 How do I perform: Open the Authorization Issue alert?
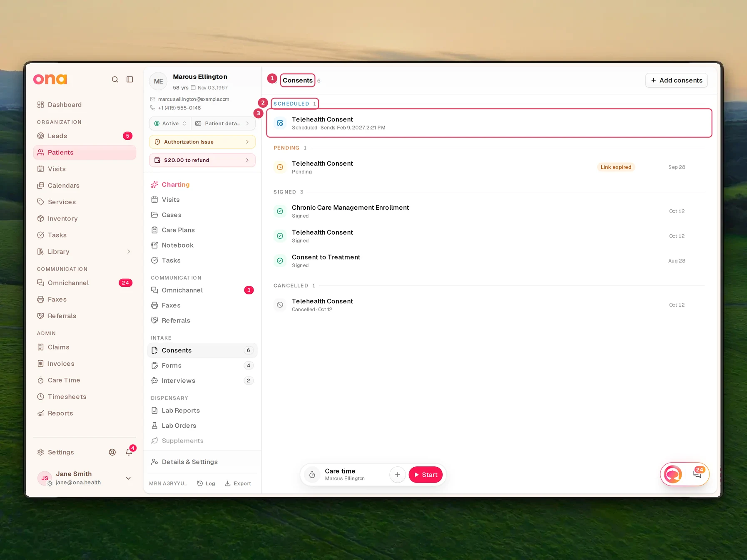coord(202,142)
